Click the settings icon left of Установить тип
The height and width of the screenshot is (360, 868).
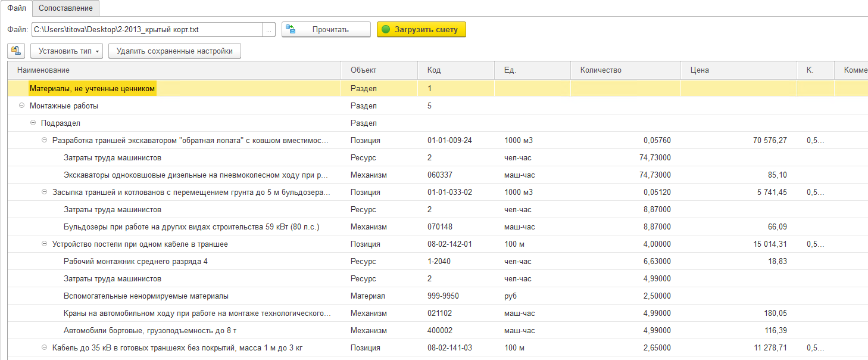click(x=16, y=51)
